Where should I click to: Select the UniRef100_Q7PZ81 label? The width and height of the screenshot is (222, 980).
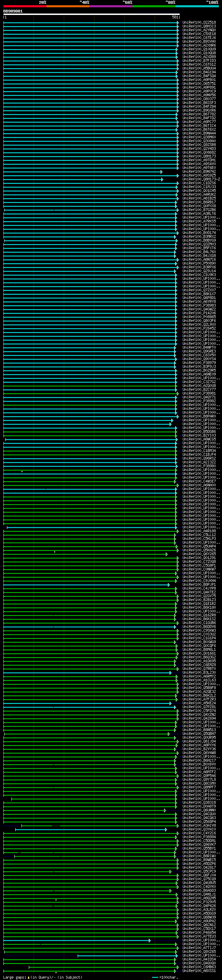199,707
